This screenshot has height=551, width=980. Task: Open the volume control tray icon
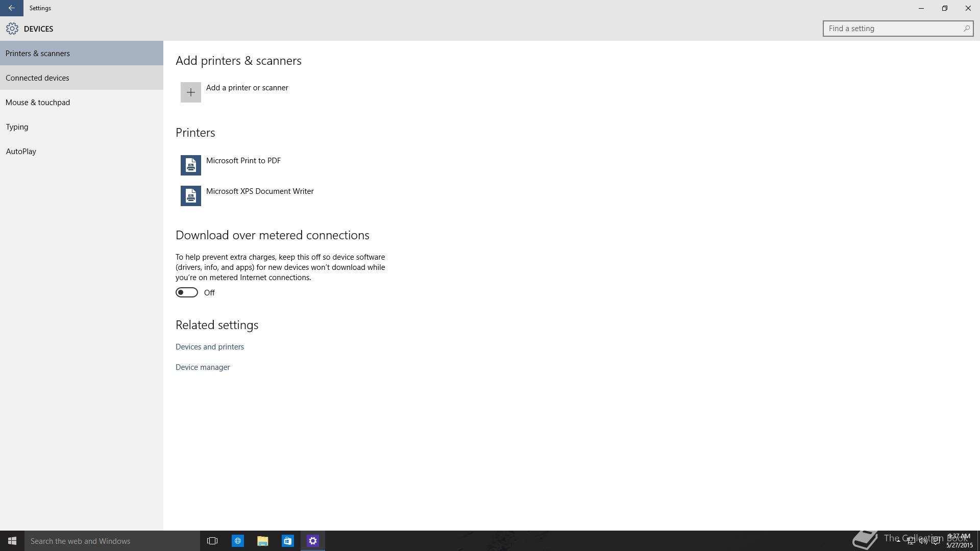point(923,541)
